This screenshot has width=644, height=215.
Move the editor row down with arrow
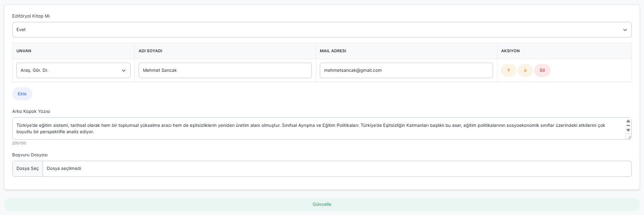pos(525,70)
